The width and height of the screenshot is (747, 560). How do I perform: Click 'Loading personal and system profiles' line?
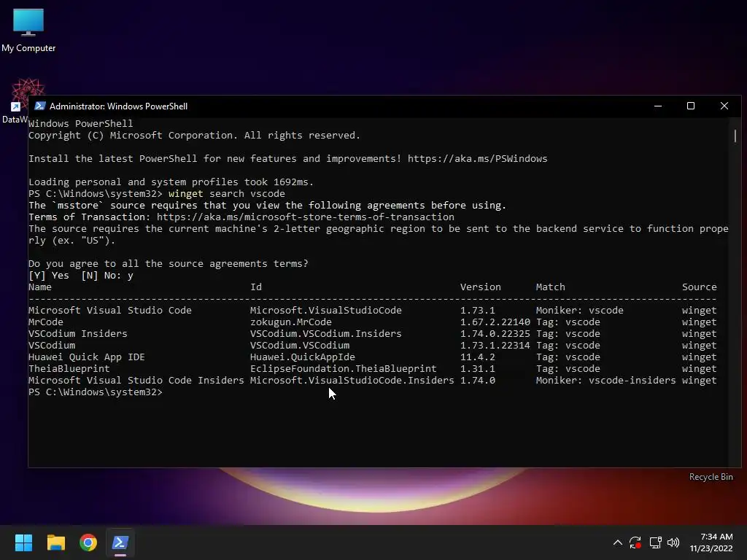[x=171, y=182]
